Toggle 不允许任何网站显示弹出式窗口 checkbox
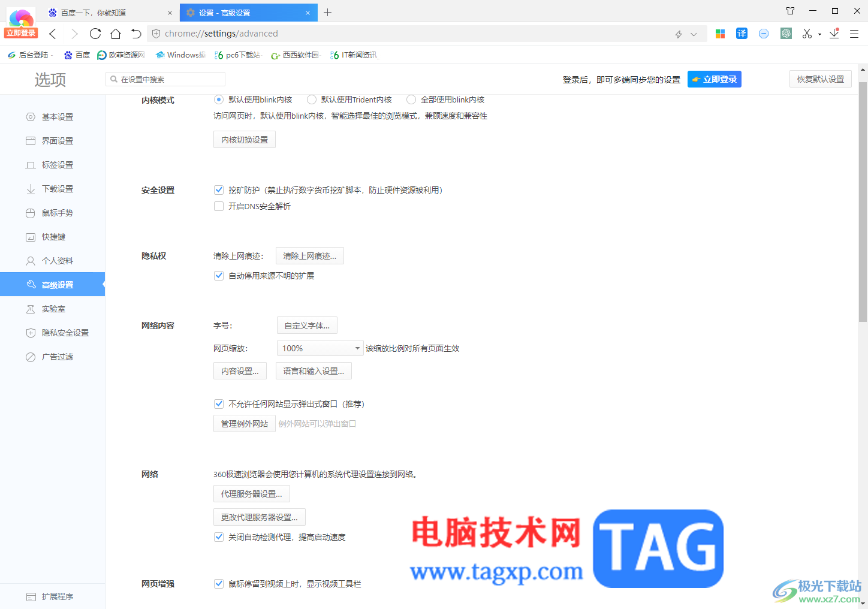Viewport: 868px width, 609px height. pyautogui.click(x=219, y=404)
